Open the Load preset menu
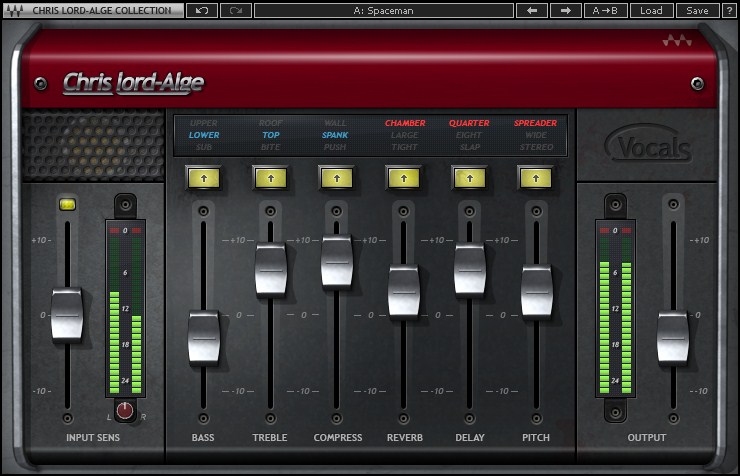This screenshot has height=476, width=740. (651, 10)
